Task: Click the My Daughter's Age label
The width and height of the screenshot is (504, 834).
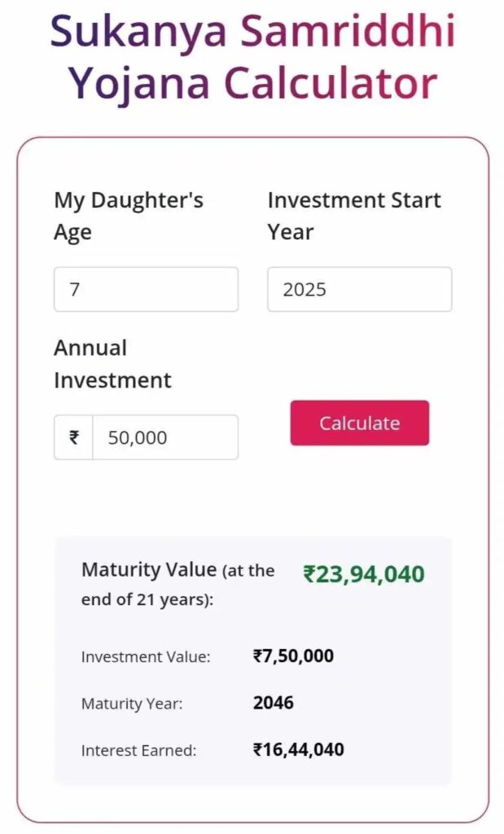Action: tap(129, 216)
